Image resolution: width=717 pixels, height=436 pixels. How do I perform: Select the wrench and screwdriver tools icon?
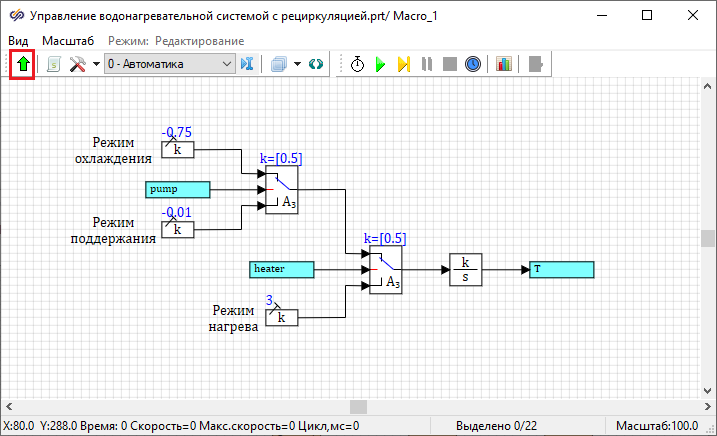[x=77, y=64]
